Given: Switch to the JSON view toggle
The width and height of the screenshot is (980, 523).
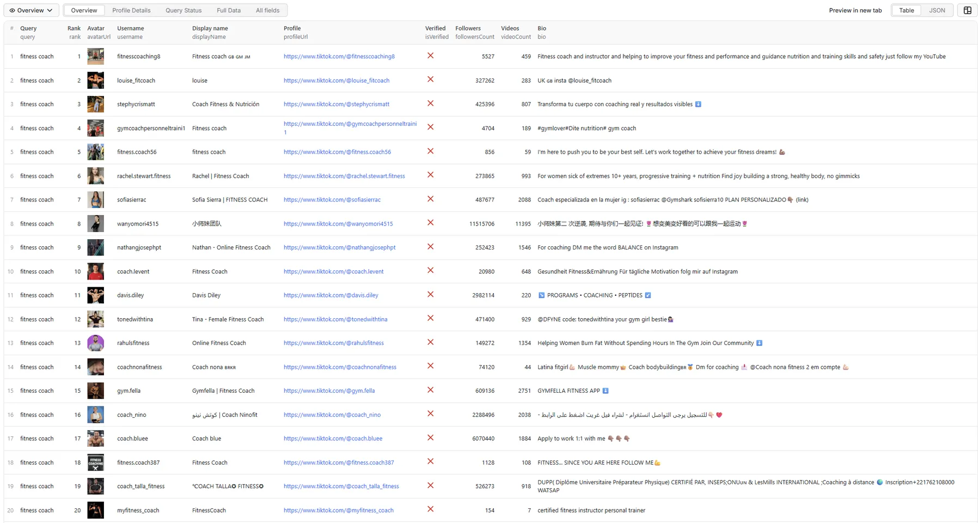Looking at the screenshot, I should pyautogui.click(x=937, y=10).
